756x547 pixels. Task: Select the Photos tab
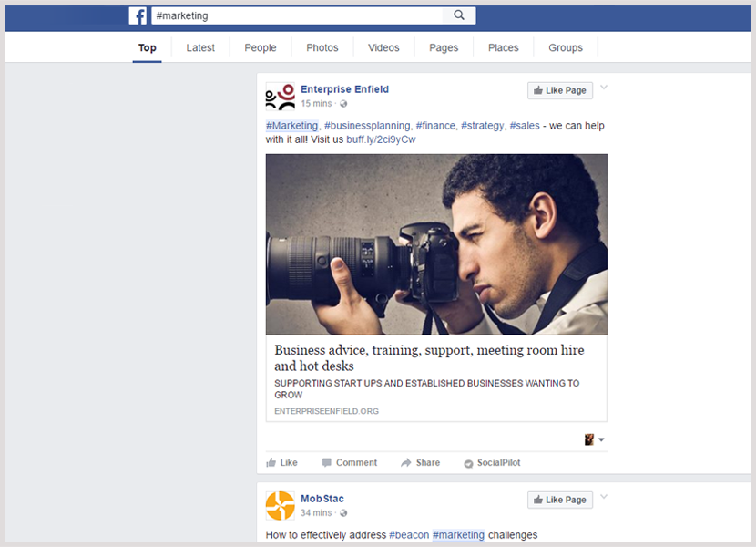pos(322,47)
